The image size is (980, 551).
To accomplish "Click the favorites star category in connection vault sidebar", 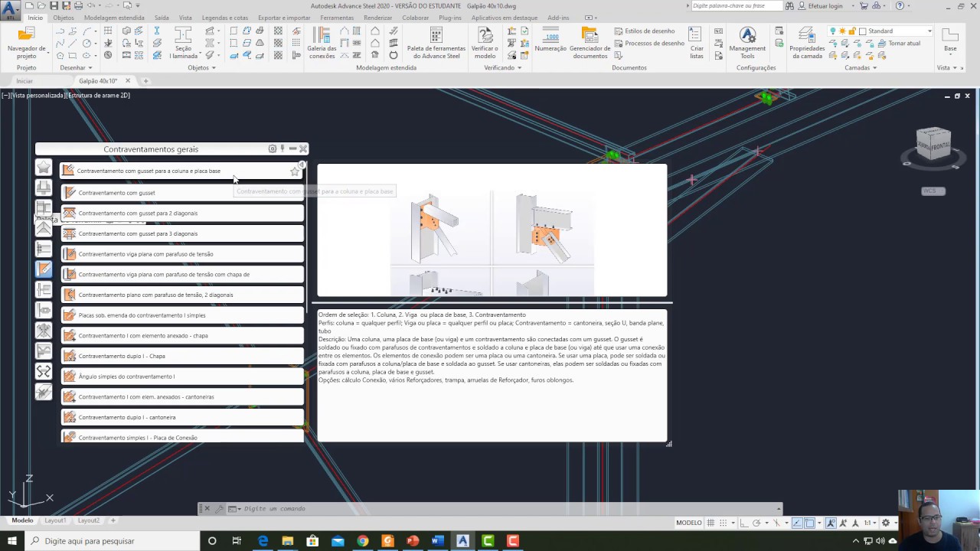I will click(x=44, y=167).
